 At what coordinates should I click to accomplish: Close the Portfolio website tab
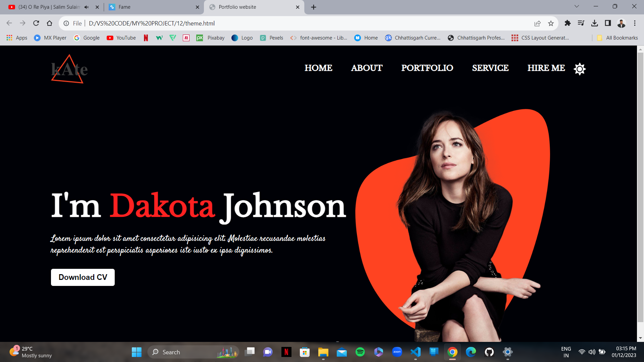pos(298,7)
